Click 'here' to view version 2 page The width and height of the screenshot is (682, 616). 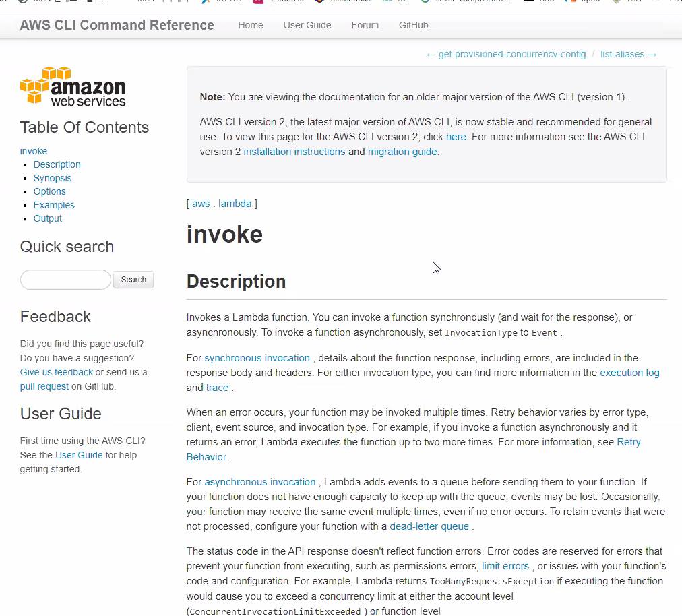click(456, 137)
